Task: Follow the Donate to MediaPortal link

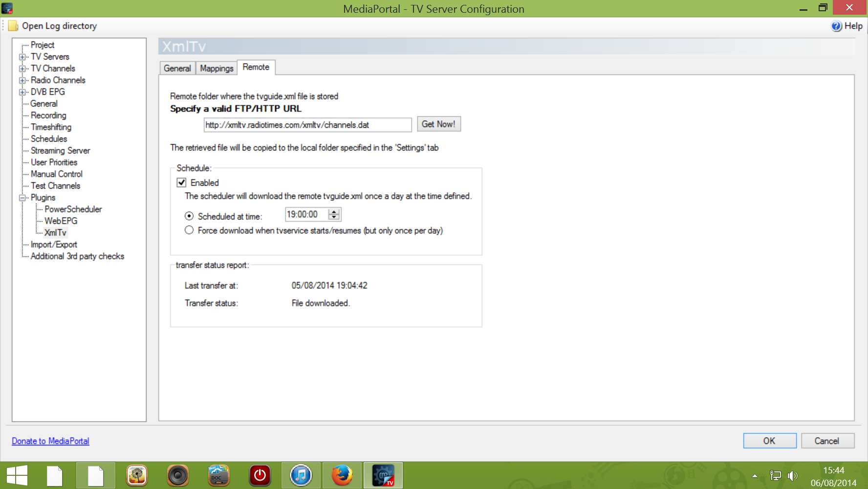Action: (50, 441)
